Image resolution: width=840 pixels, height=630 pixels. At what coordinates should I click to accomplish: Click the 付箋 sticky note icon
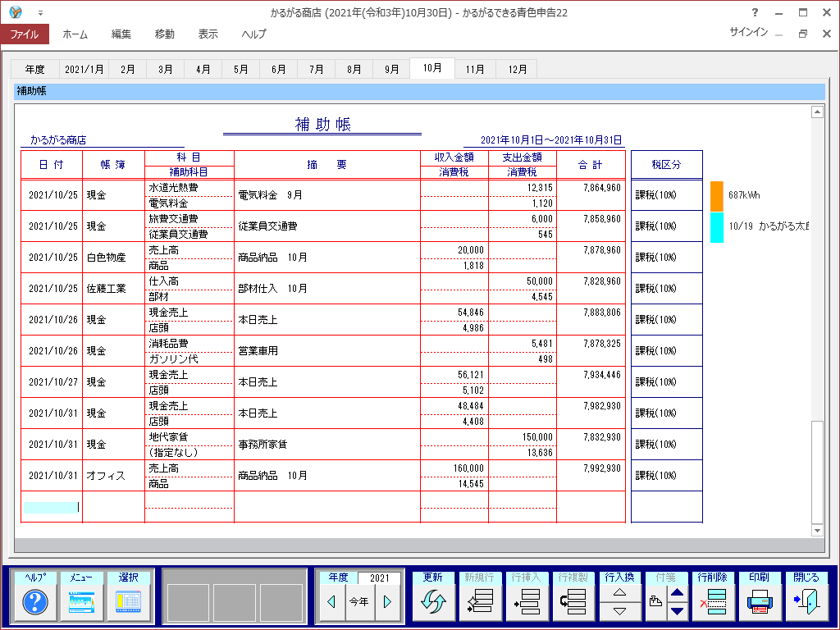[655, 601]
